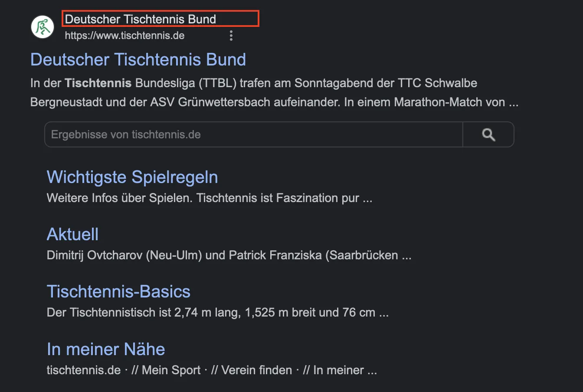Open the Tischtennis-Basics sitelink
Image resolution: width=583 pixels, height=392 pixels.
click(x=119, y=291)
